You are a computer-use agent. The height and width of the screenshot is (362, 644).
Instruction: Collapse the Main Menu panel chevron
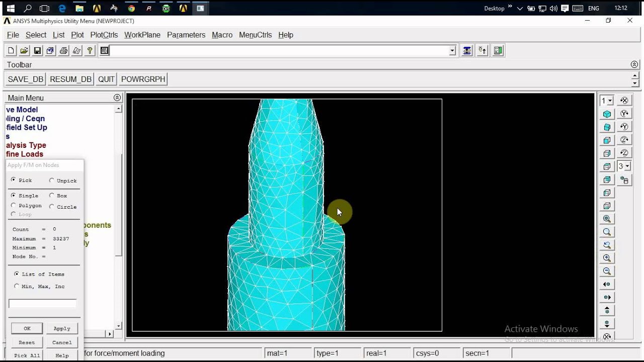(x=117, y=98)
